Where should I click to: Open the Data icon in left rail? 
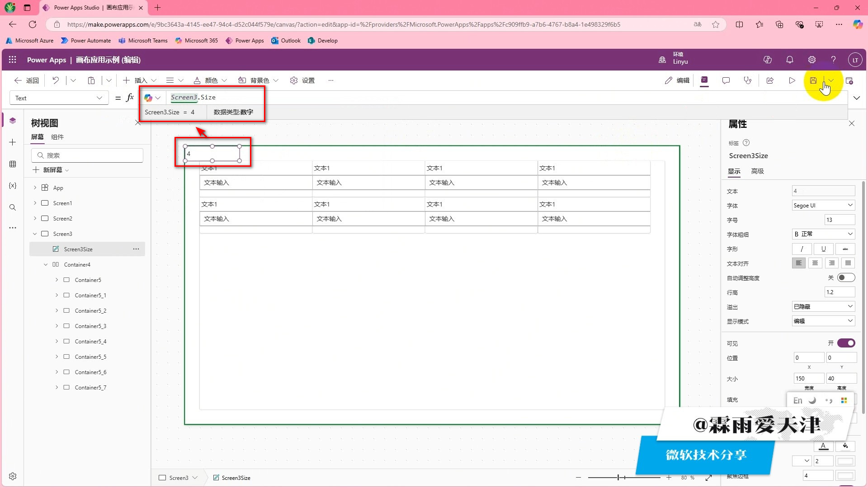coord(13,164)
